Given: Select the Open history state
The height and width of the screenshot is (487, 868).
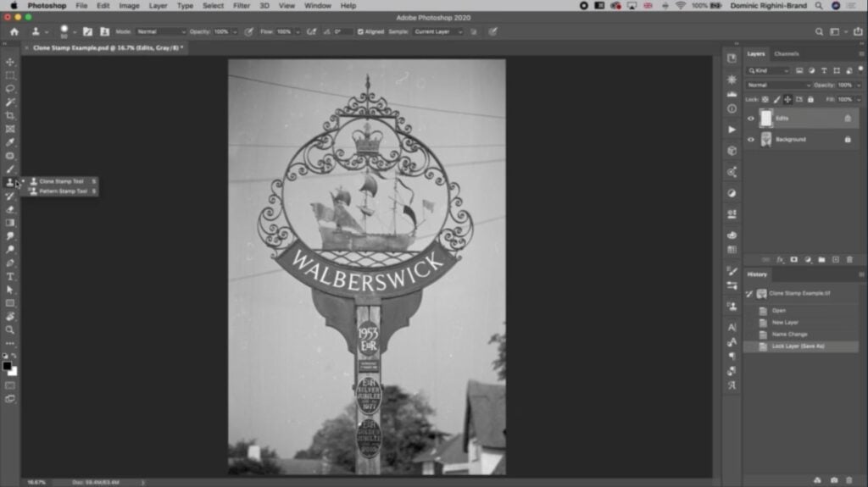Looking at the screenshot, I should click(x=800, y=311).
